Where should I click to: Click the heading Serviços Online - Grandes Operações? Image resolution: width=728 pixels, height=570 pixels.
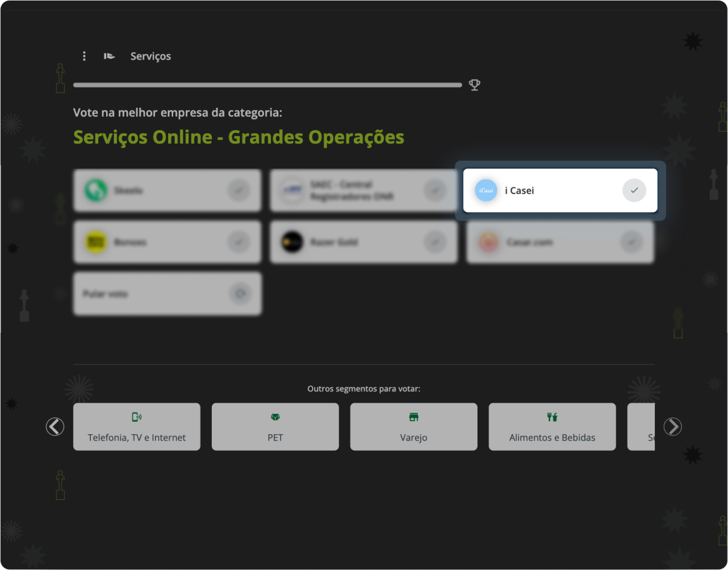click(x=239, y=137)
